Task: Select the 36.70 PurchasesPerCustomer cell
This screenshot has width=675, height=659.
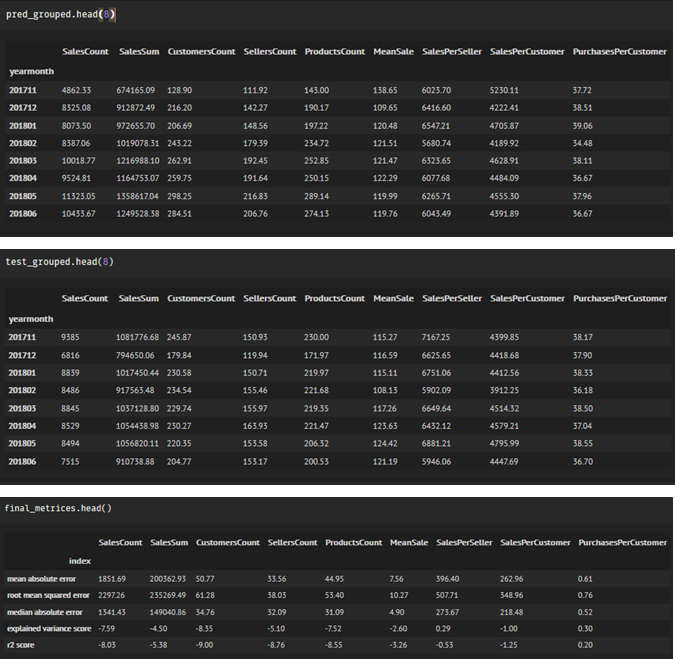Action: pos(582,461)
